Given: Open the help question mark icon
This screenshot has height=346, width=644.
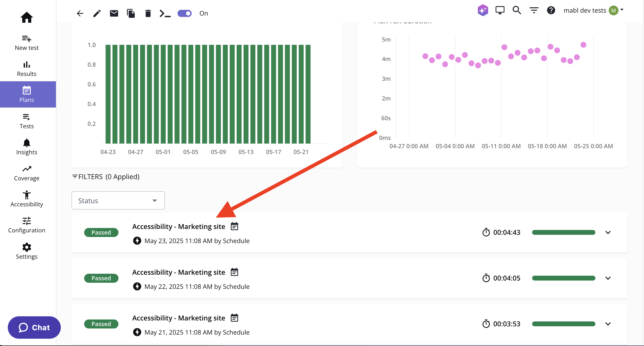Looking at the screenshot, I should click(551, 10).
